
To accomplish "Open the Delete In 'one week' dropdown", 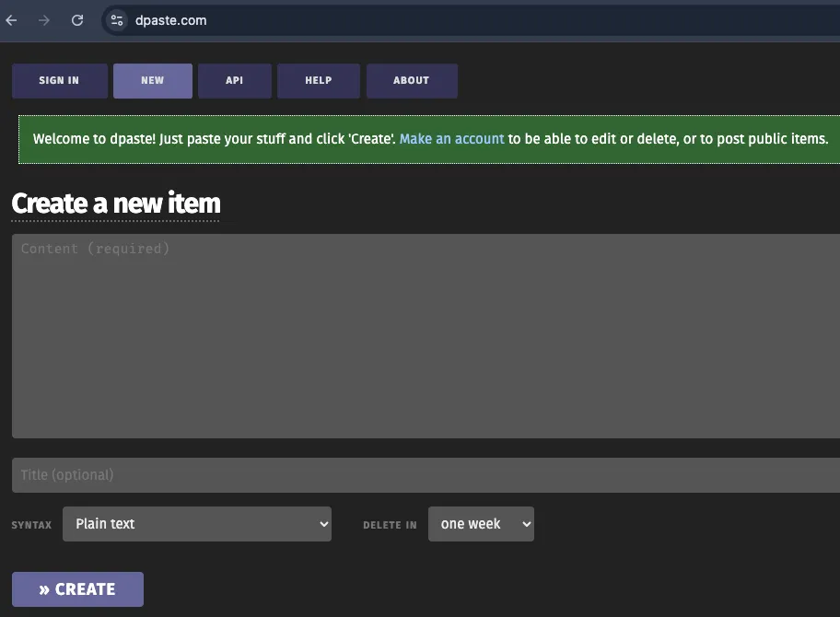I will click(x=481, y=524).
